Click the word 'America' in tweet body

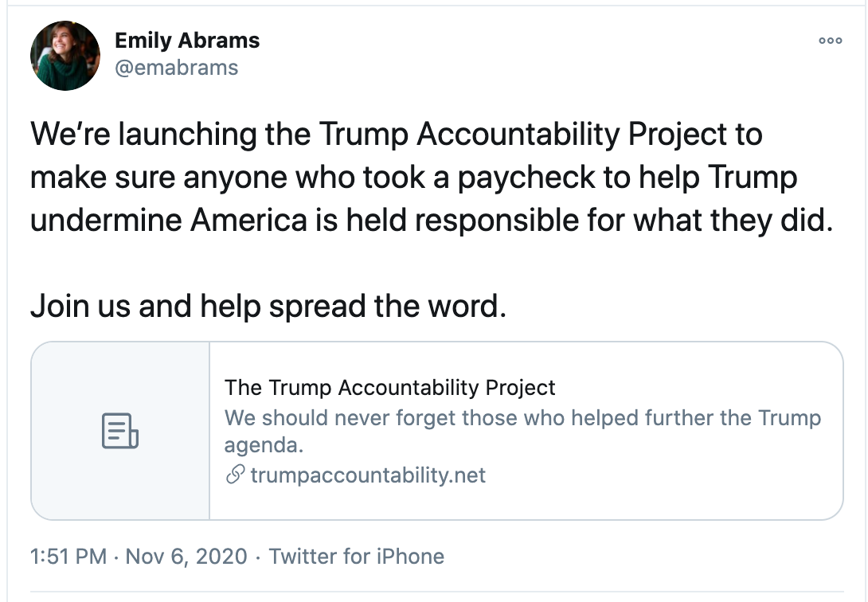(248, 221)
